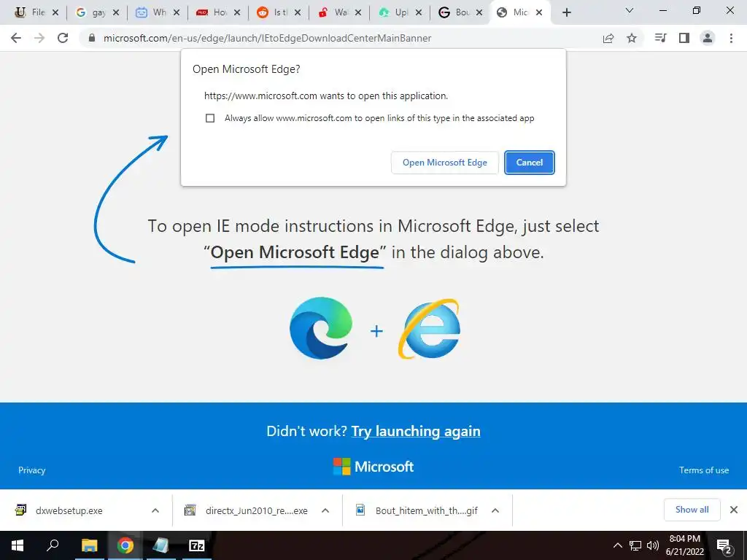Close the active Microsoft tab
The image size is (747, 560).
539,13
